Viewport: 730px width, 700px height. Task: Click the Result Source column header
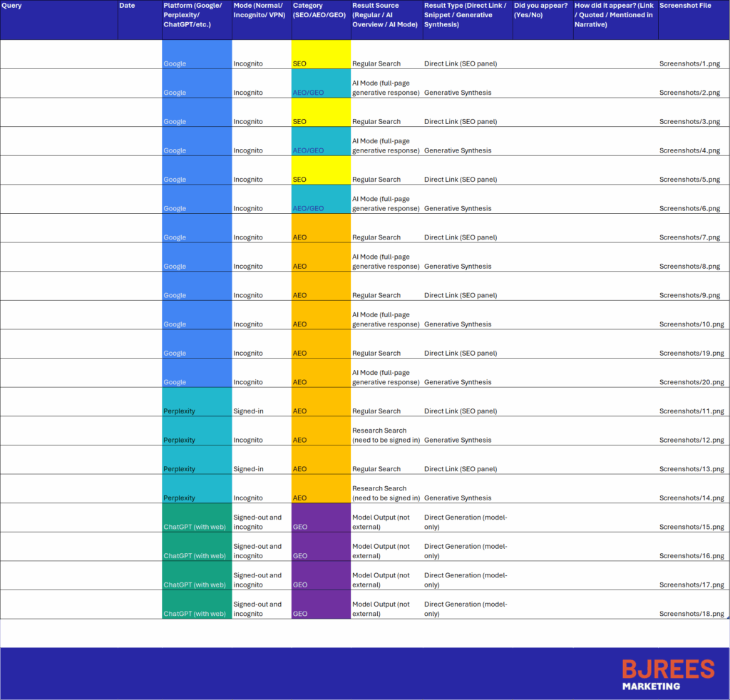386,19
